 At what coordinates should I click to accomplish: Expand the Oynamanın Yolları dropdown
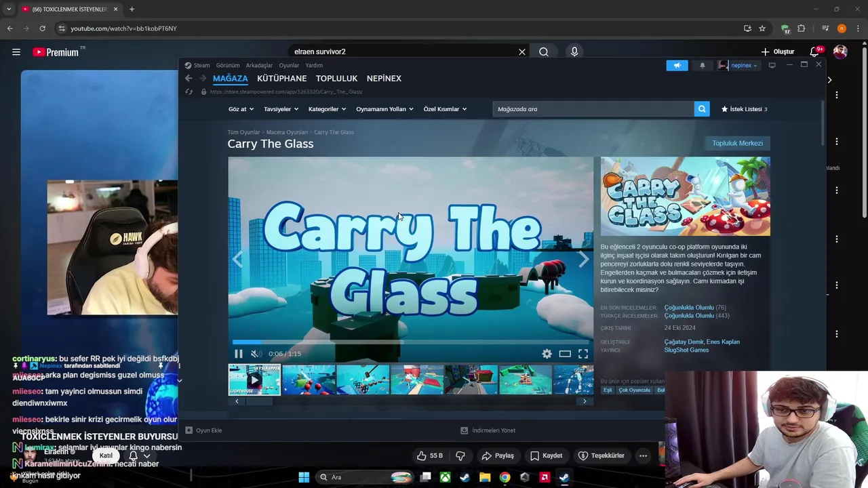pos(384,109)
